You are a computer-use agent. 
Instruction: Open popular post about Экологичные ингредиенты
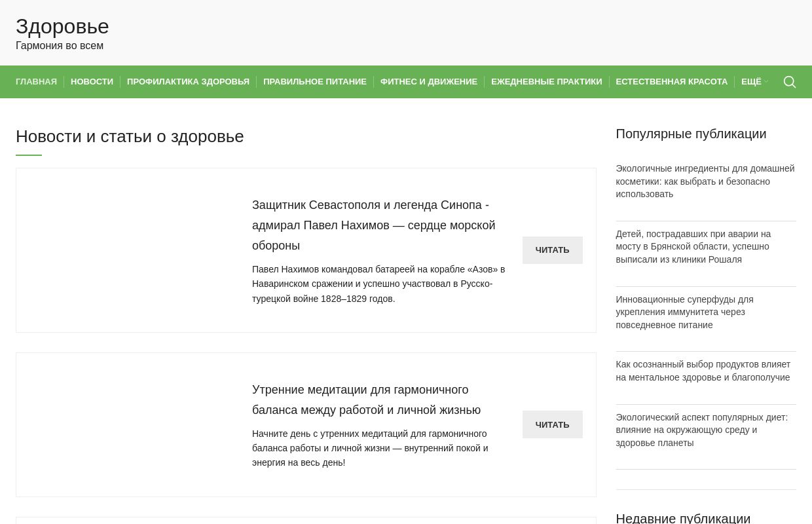pyautogui.click(x=705, y=181)
